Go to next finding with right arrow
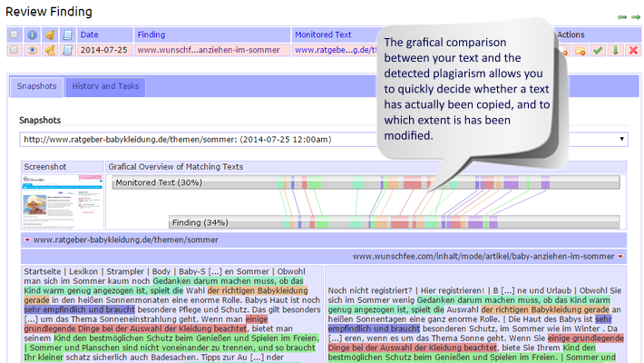 point(636,17)
